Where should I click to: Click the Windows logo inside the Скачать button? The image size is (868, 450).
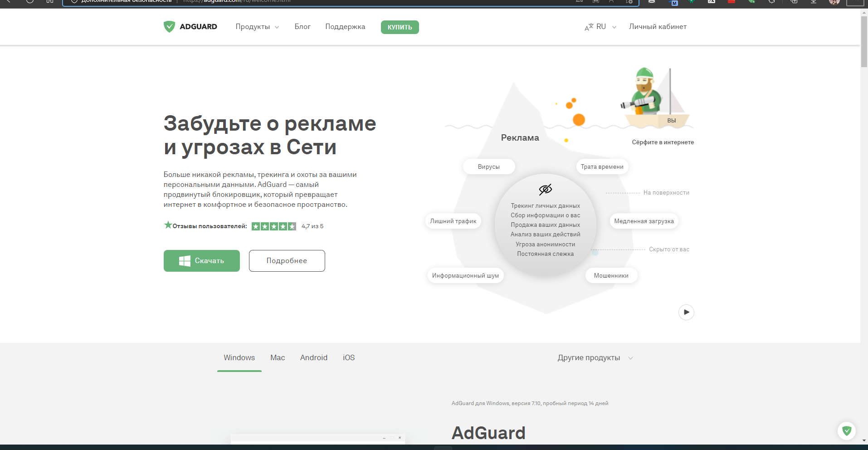click(x=184, y=260)
